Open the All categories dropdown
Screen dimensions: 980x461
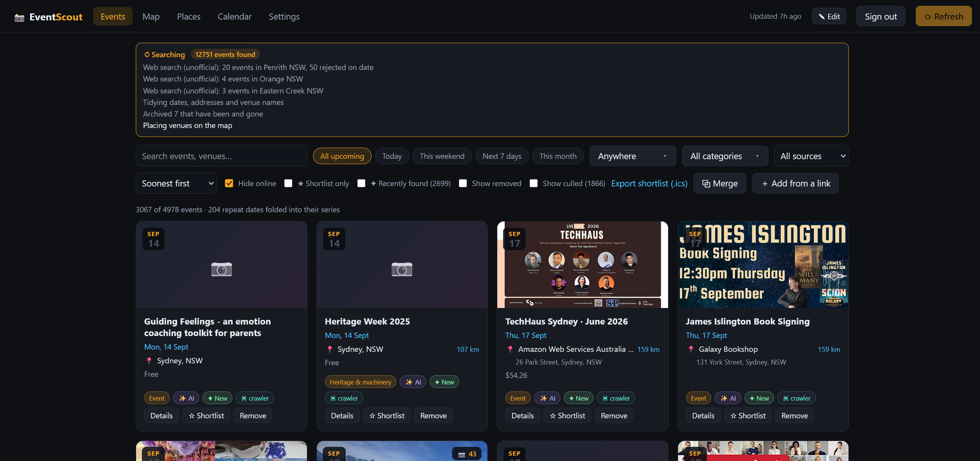(725, 156)
